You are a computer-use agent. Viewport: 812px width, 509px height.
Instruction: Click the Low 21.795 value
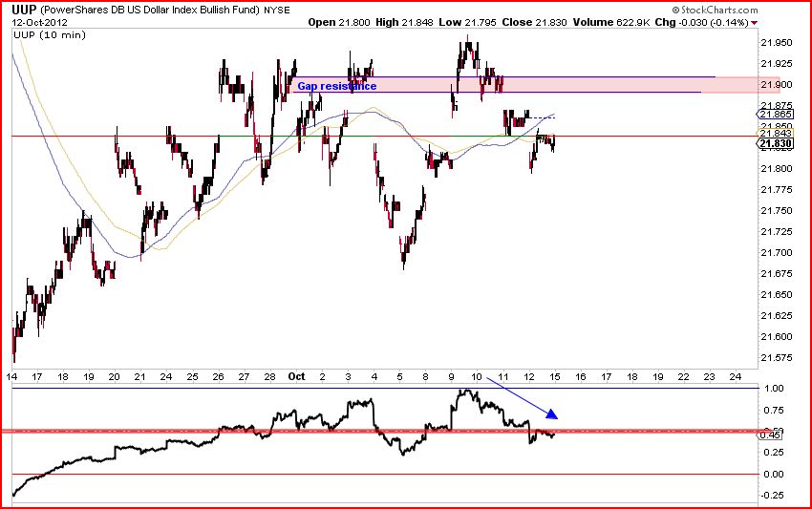coord(468,22)
